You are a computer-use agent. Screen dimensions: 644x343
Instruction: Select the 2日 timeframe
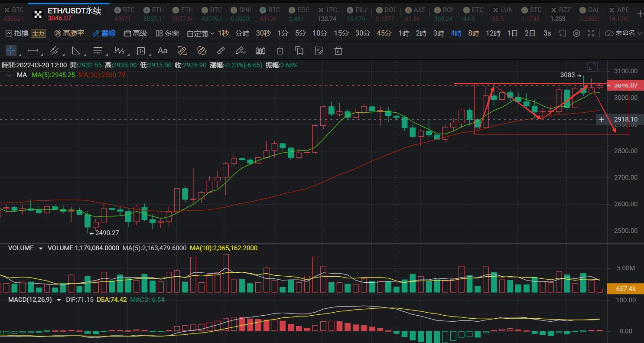[530, 33]
